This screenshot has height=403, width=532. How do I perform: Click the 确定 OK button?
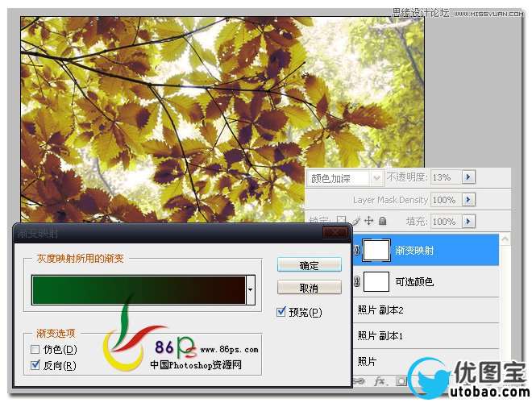click(309, 265)
